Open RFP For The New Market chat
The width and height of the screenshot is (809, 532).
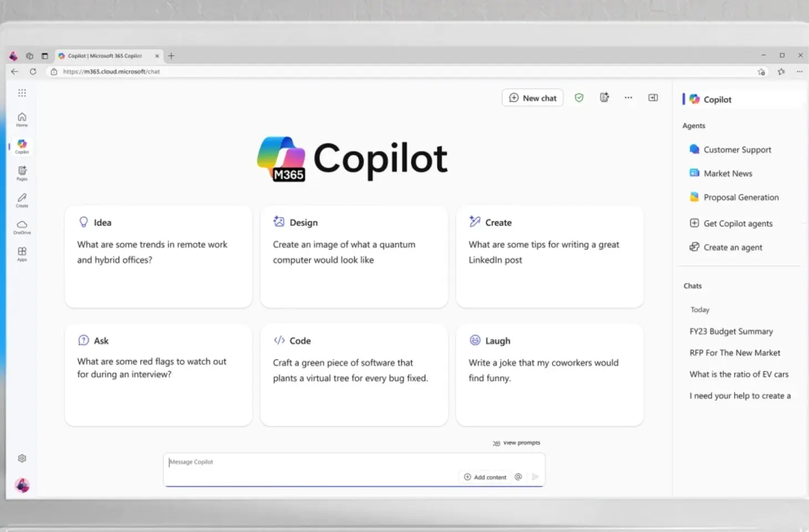point(735,352)
